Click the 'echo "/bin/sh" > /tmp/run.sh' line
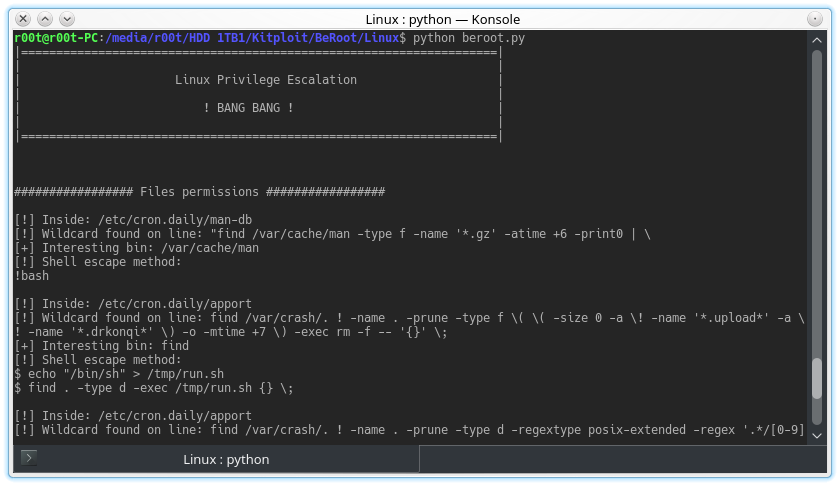Image resolution: width=840 pixels, height=486 pixels. click(x=119, y=373)
